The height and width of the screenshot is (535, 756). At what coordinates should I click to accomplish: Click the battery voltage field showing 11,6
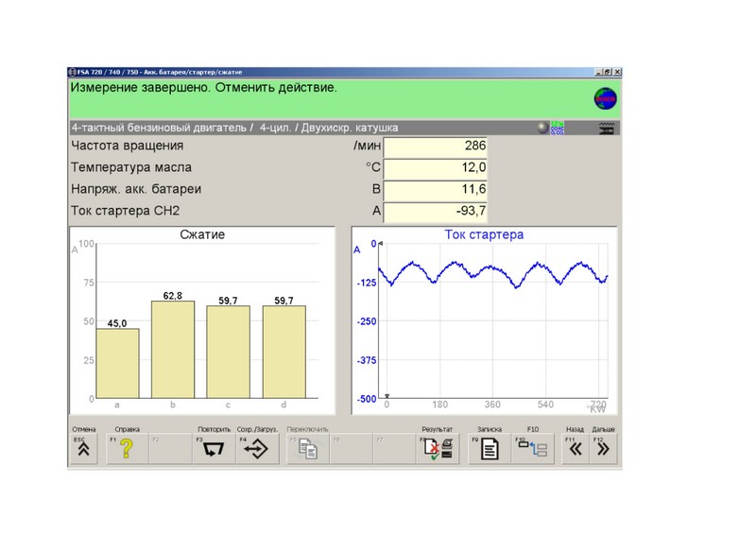tap(437, 190)
